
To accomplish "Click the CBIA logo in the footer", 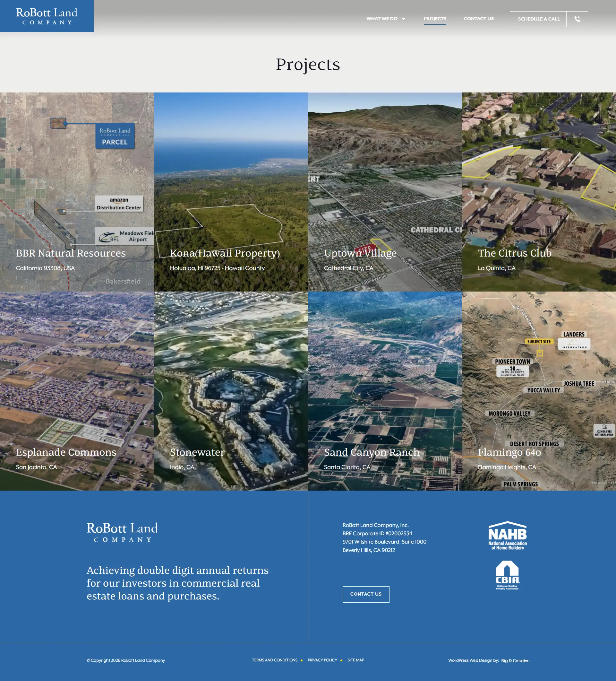I will [507, 575].
